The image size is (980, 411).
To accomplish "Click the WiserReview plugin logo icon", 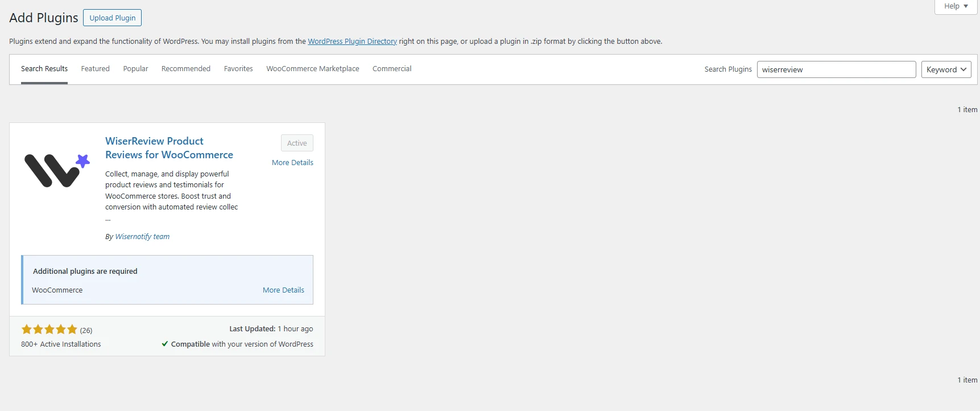I will pyautogui.click(x=57, y=170).
